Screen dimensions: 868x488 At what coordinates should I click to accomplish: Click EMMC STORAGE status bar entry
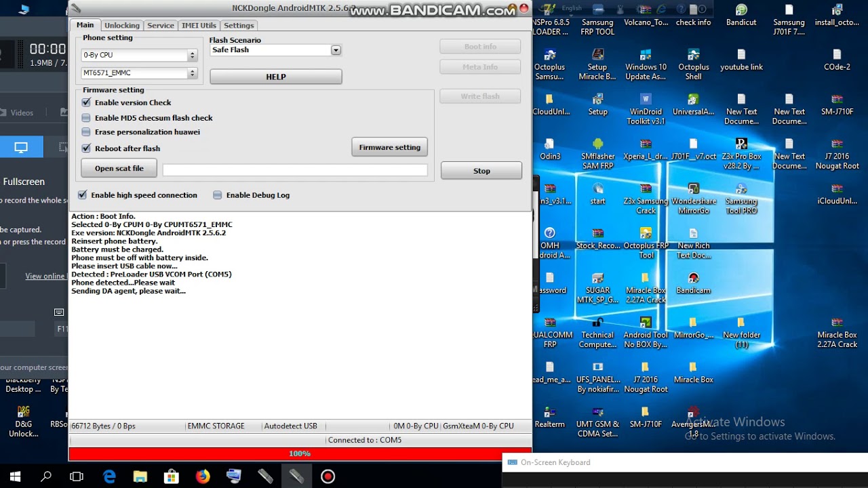(216, 426)
